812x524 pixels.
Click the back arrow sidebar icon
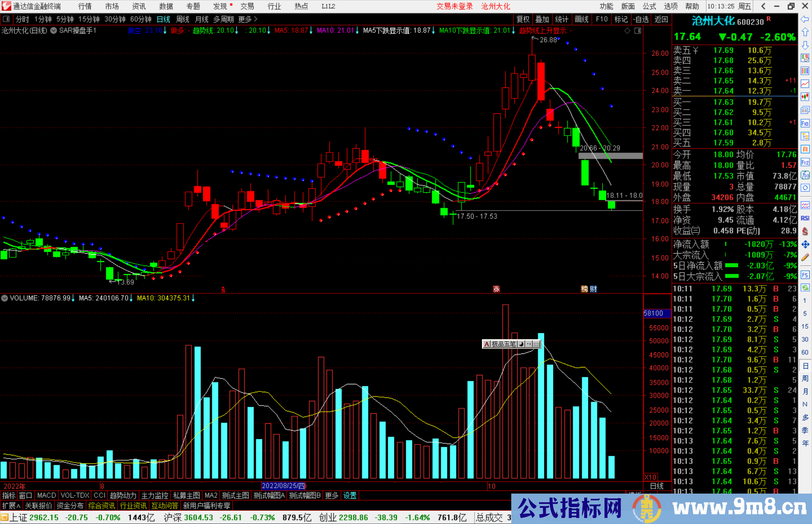pos(805,19)
